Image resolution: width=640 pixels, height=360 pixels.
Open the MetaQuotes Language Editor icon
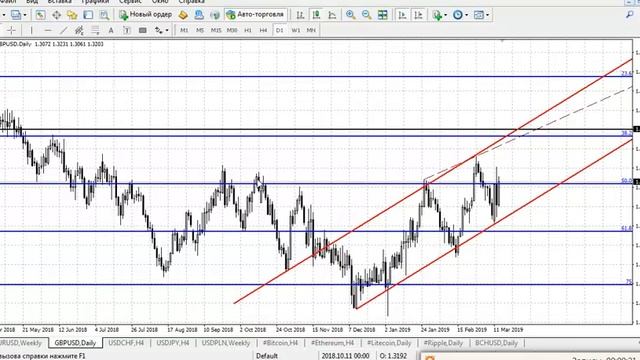click(183, 15)
